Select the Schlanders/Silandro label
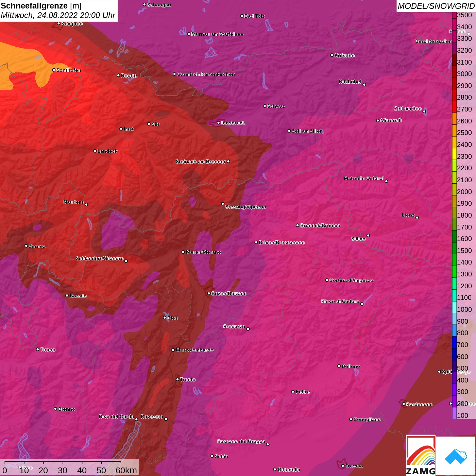The height and width of the screenshot is (476, 476). (100, 258)
